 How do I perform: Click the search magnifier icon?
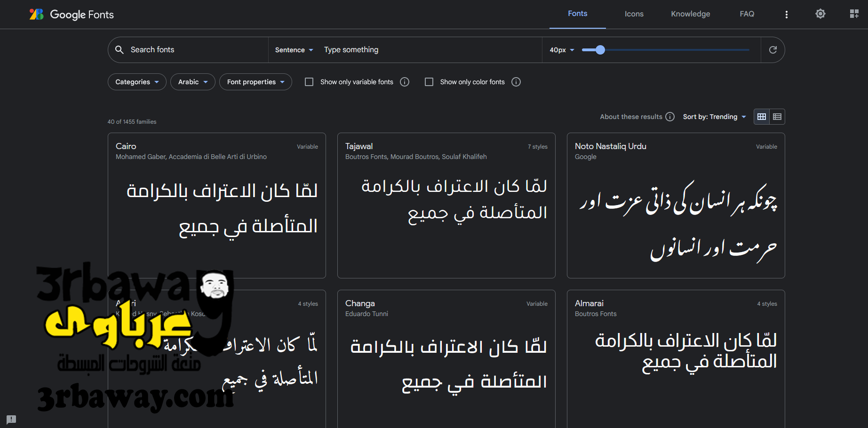click(119, 50)
